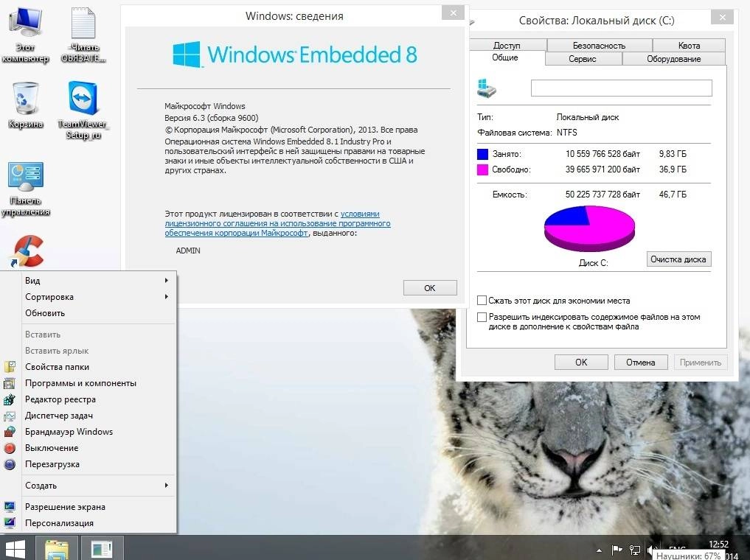Open the Общие tab
The image size is (750, 560).
[x=505, y=57]
